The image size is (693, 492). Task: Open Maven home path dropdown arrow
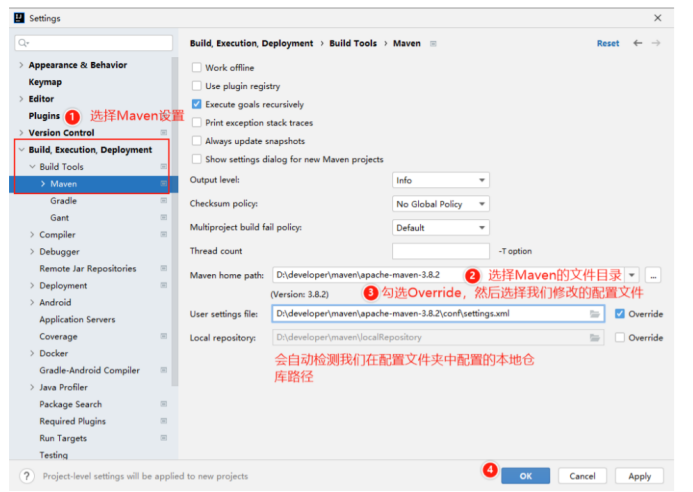[x=632, y=275]
